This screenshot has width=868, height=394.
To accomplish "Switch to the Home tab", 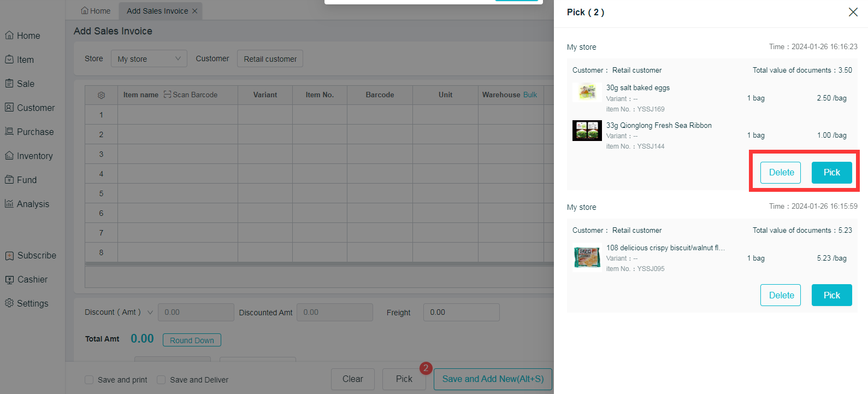I will [x=96, y=11].
